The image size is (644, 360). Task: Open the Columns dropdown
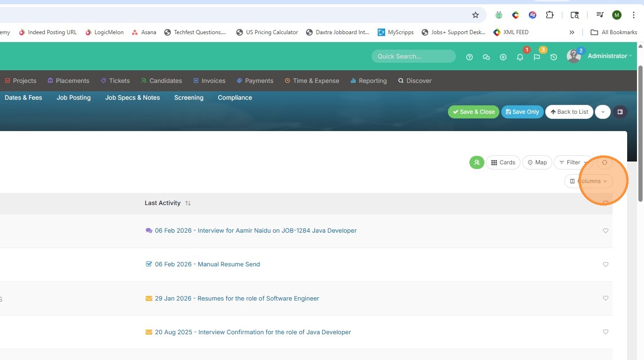[589, 181]
